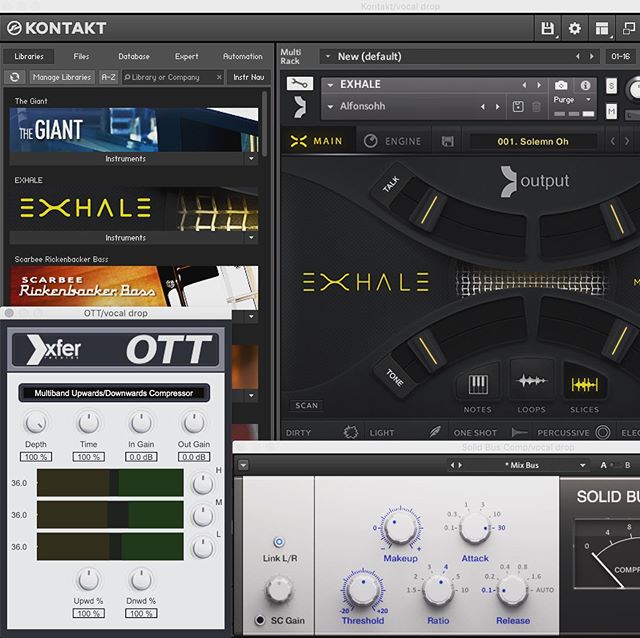640x638 pixels.
Task: Click The Giant Instruments button
Action: 127,158
